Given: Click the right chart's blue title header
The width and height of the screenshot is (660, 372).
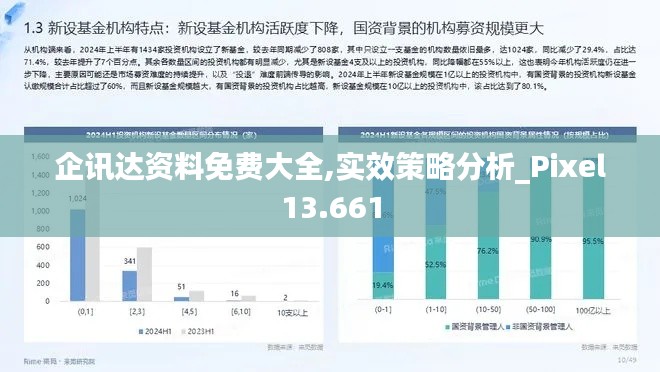Looking at the screenshot, I should (x=487, y=135).
